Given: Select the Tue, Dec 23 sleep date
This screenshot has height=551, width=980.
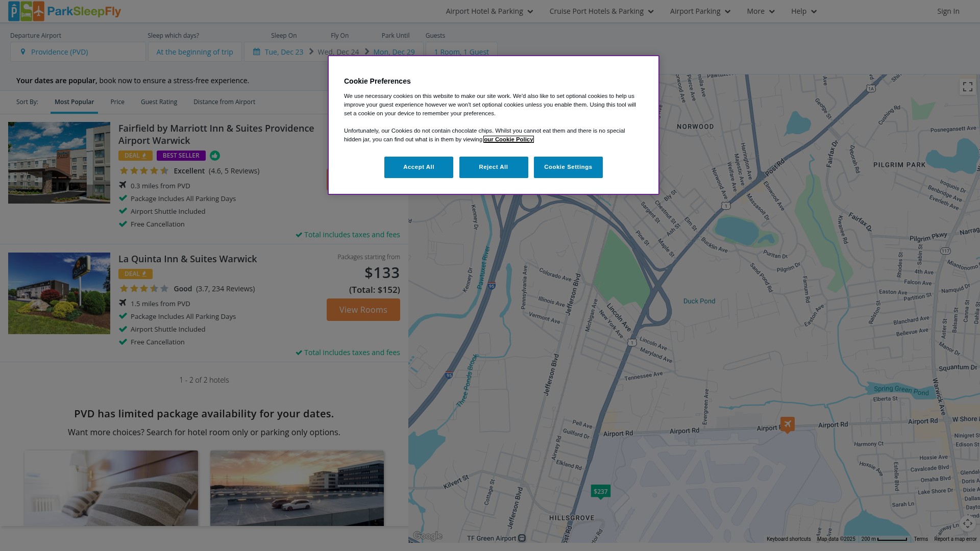Looking at the screenshot, I should [x=284, y=52].
